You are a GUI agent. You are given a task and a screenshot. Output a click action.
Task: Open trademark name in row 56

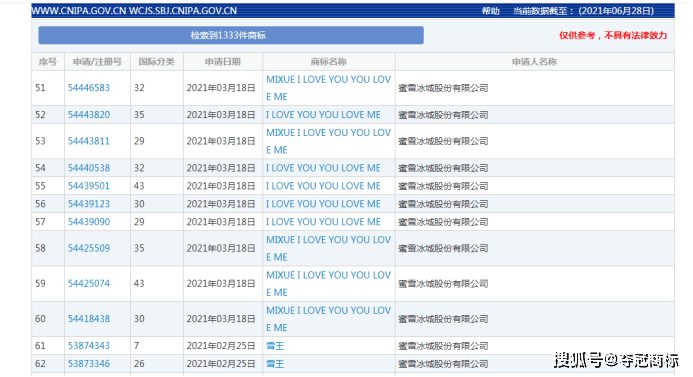coord(323,204)
